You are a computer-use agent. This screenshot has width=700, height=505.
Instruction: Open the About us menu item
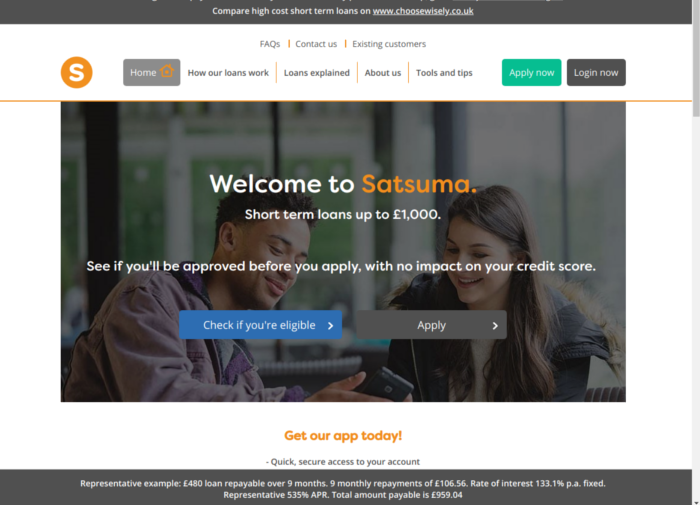(383, 73)
